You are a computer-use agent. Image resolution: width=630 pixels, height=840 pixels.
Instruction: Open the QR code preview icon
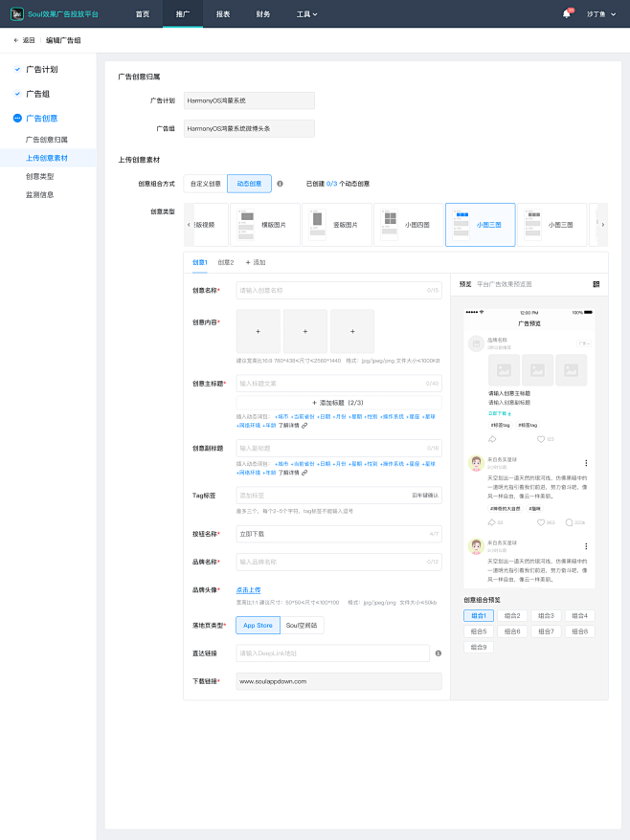(596, 284)
